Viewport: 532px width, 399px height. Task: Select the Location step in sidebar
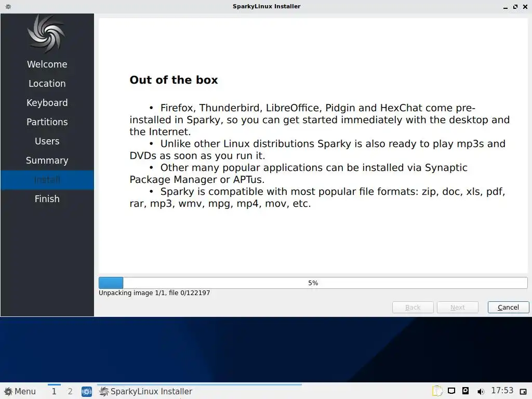click(47, 84)
